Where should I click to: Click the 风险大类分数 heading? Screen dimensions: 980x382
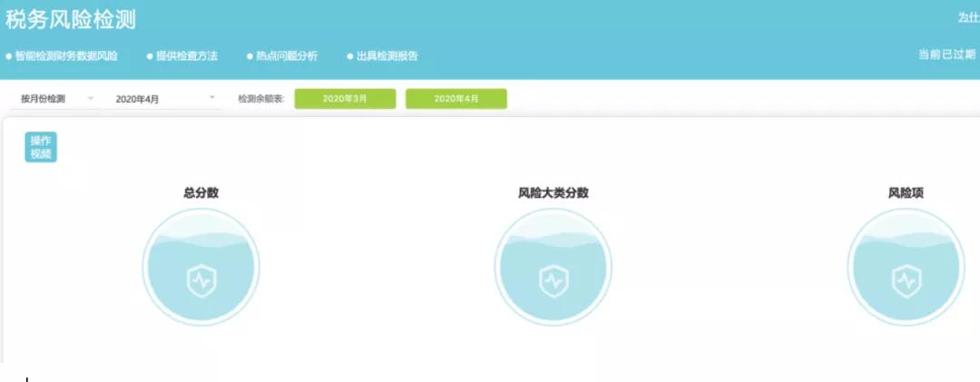[553, 193]
